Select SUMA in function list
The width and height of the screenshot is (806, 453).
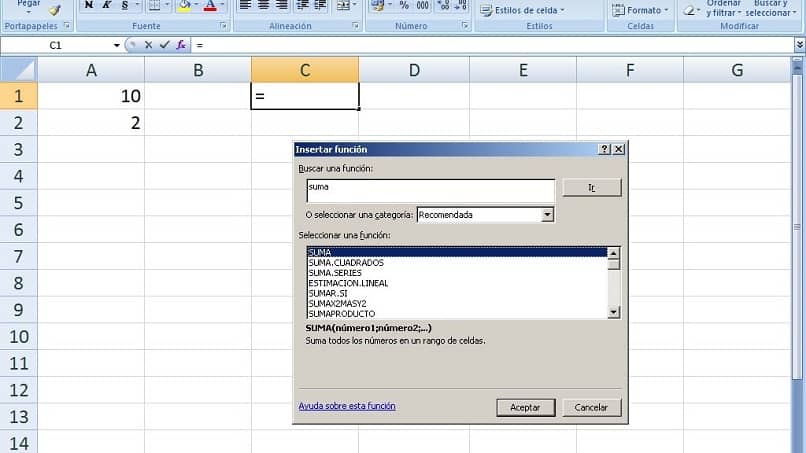457,252
